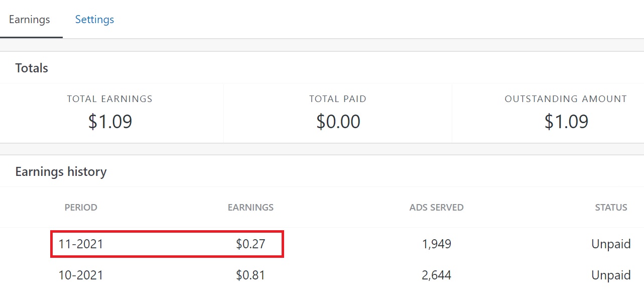The image size is (644, 290).
Task: Click the Total Paid $0.00 amount
Action: pyautogui.click(x=338, y=122)
